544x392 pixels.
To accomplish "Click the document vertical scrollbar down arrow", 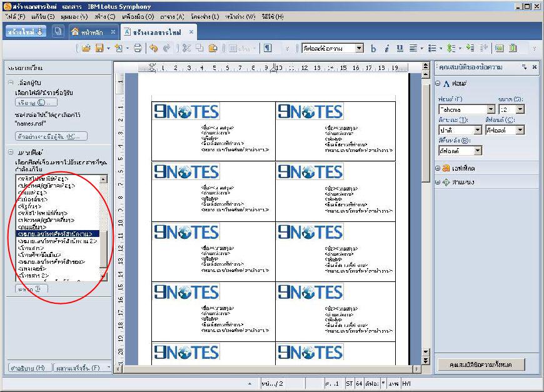I will tap(426, 352).
